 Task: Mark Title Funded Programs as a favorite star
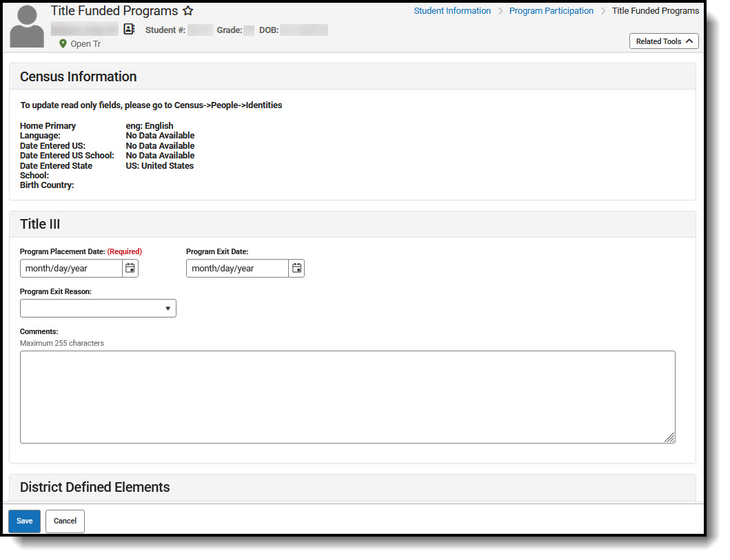187,11
